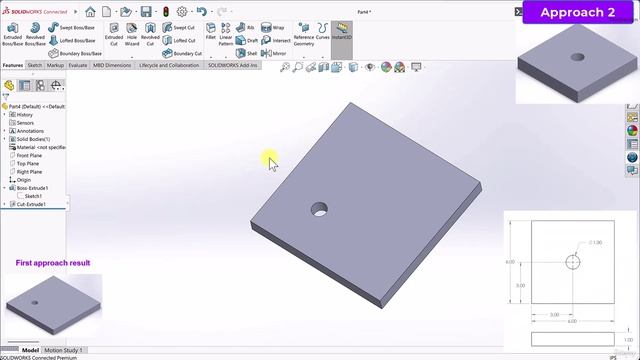Choose the Swept Boss/Base feature
640x360 pixels.
71,27
